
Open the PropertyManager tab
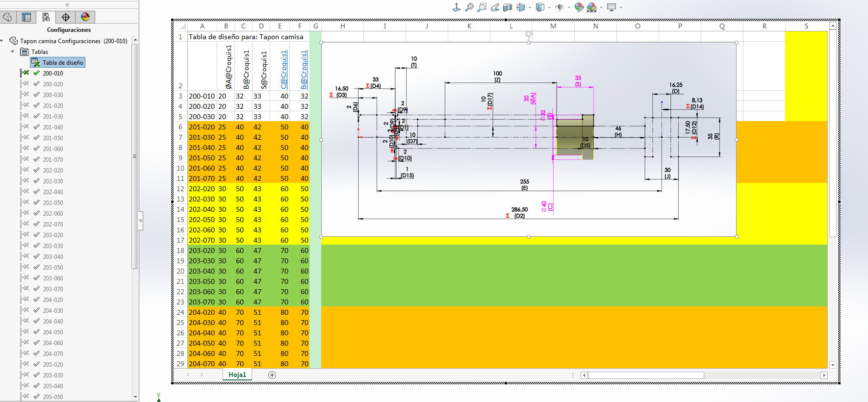pos(26,17)
